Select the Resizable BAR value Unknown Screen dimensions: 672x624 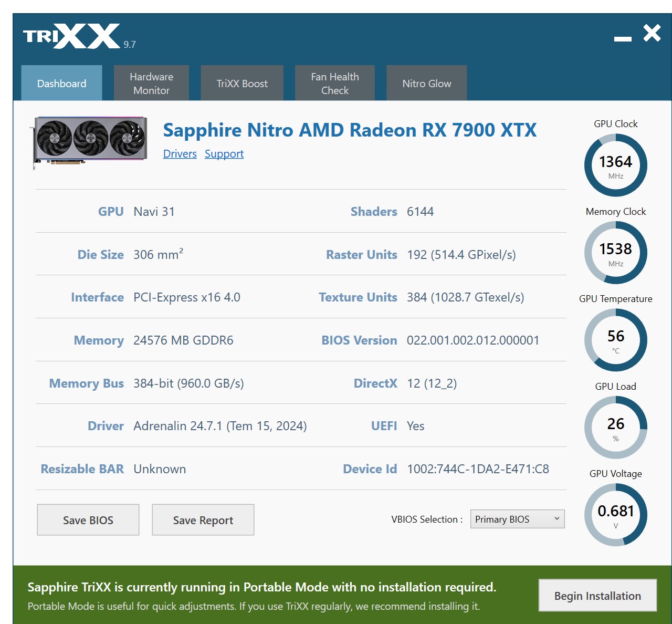(x=160, y=469)
